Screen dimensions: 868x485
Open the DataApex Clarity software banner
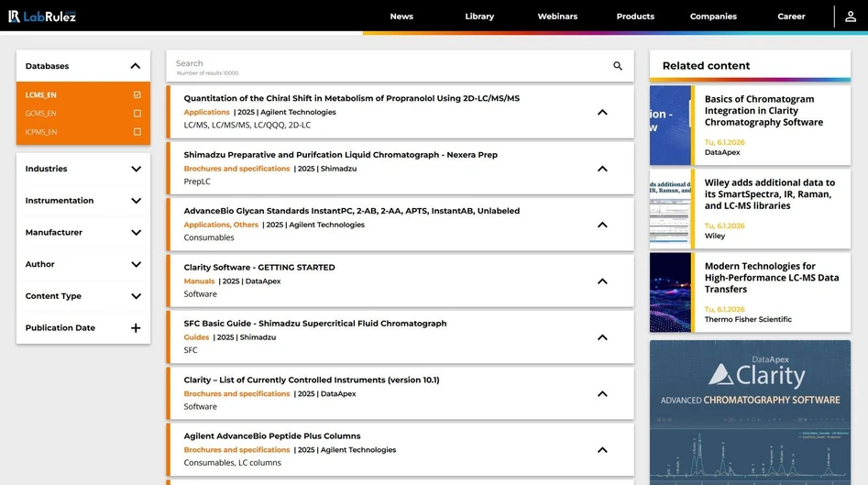tap(750, 413)
